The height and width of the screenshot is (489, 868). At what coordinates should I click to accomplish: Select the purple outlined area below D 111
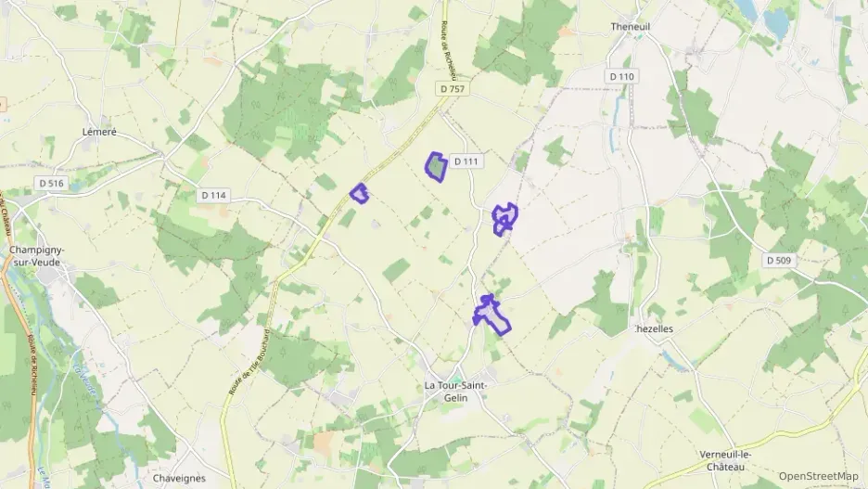click(504, 219)
